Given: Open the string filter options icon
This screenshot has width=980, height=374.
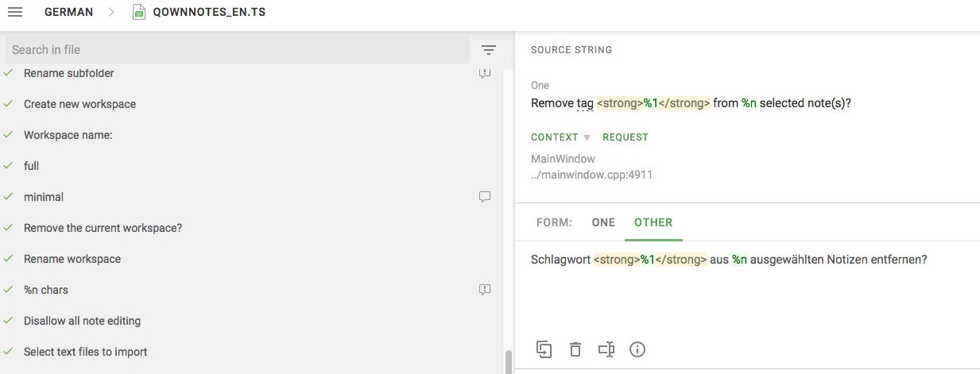Looking at the screenshot, I should tap(489, 50).
